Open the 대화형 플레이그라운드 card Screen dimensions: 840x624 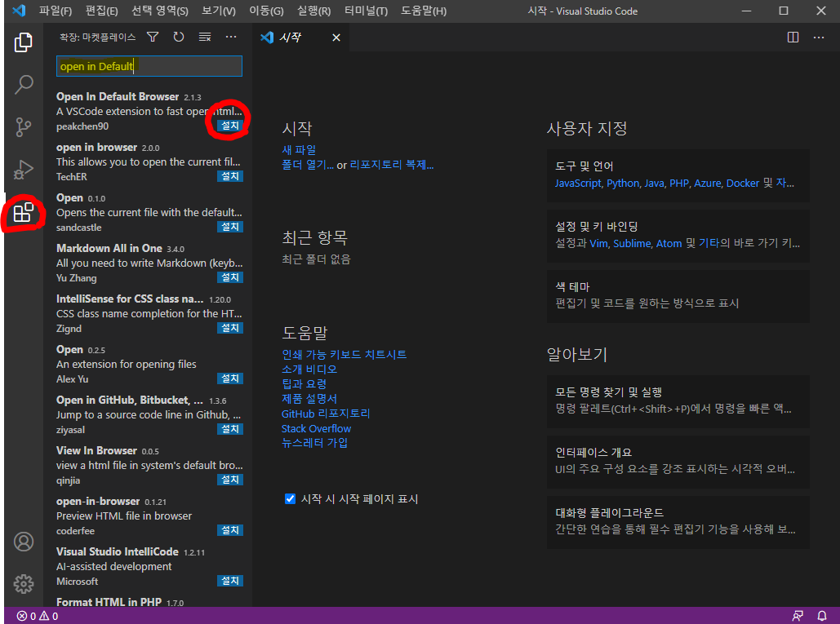tap(678, 522)
